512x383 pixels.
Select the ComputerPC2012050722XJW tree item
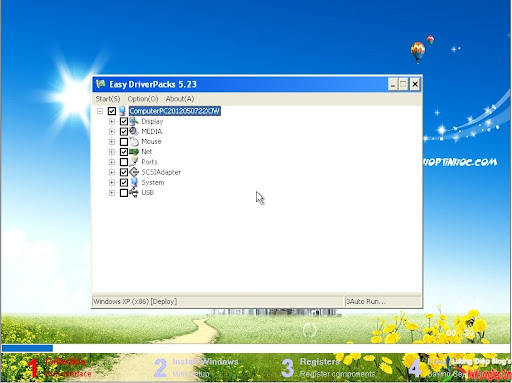pyautogui.click(x=175, y=111)
